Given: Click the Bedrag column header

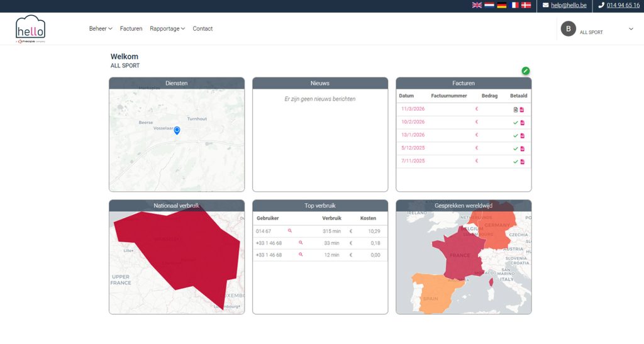Looking at the screenshot, I should tap(489, 96).
